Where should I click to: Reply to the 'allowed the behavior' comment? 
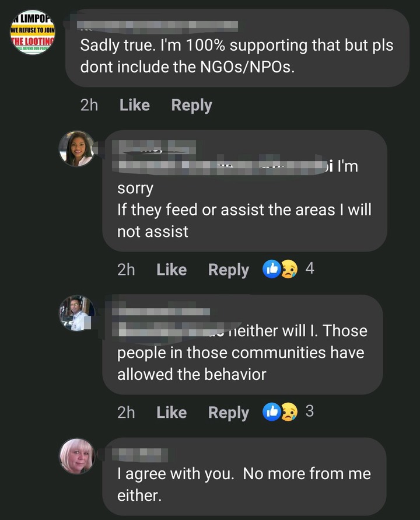(x=229, y=413)
